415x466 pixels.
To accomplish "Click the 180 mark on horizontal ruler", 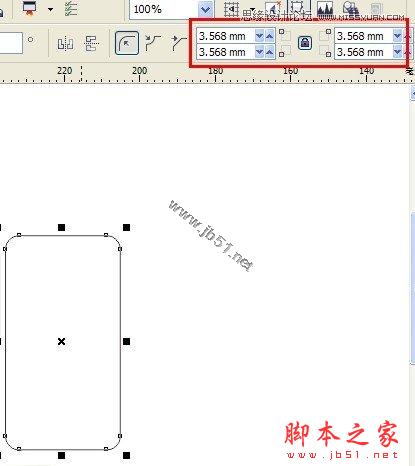I will pyautogui.click(x=215, y=71).
